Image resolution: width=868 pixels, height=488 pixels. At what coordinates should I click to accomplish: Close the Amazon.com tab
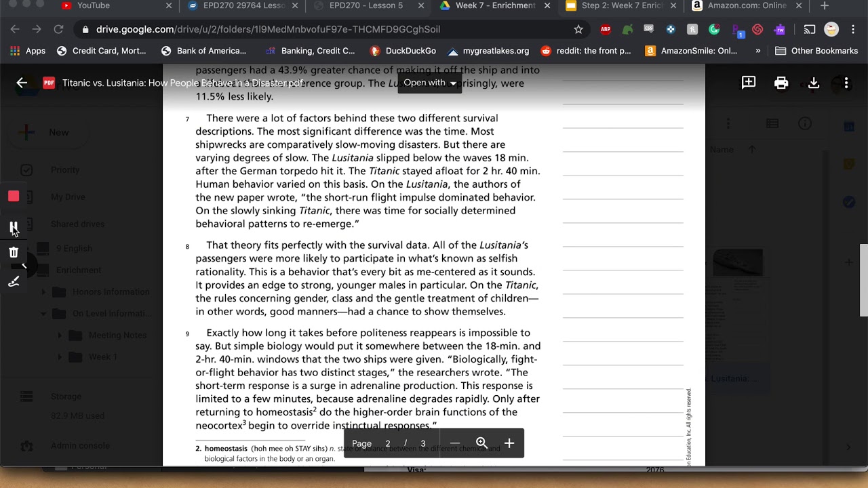coord(799,6)
